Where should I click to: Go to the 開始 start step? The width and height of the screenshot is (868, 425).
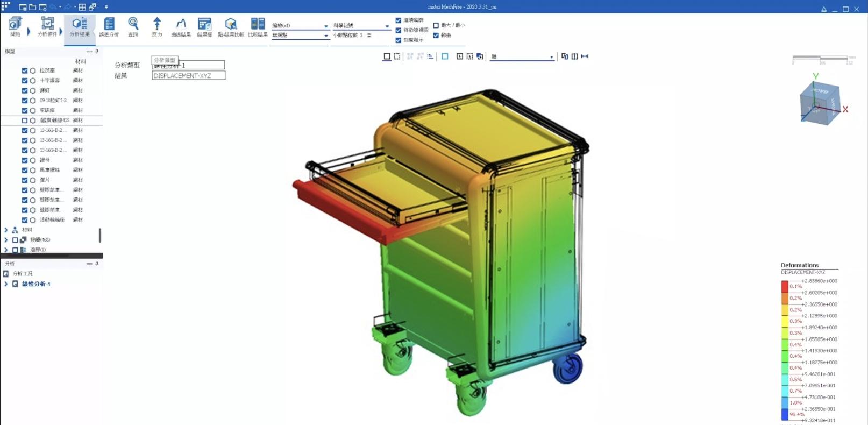(15, 26)
